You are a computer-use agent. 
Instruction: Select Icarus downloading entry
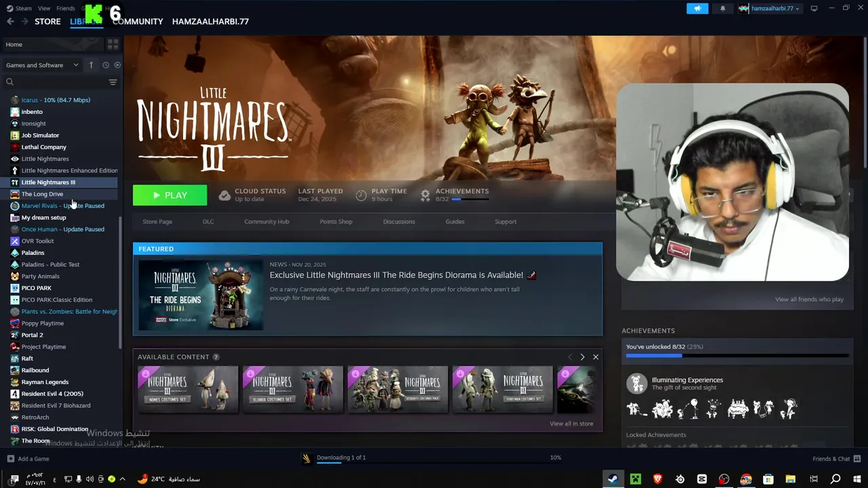56,100
